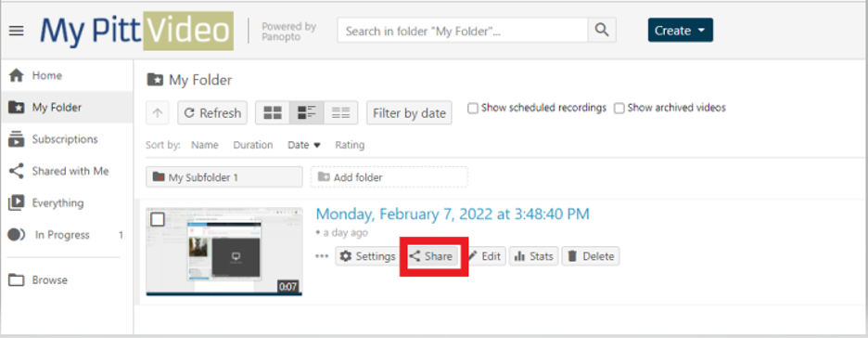868x338 pixels.
Task: Switch to detail view layout
Action: tap(307, 113)
